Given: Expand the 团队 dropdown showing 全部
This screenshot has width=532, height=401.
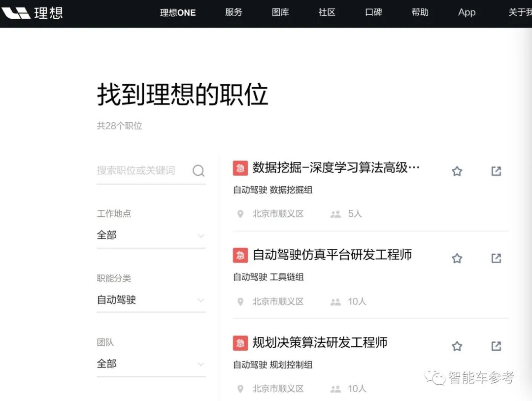Looking at the screenshot, I should (x=151, y=364).
